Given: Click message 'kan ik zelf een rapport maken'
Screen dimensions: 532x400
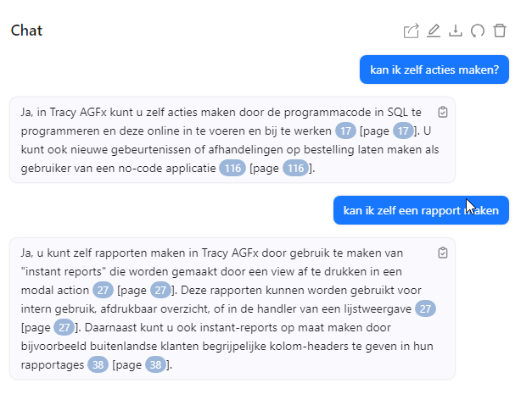Looking at the screenshot, I should [421, 210].
